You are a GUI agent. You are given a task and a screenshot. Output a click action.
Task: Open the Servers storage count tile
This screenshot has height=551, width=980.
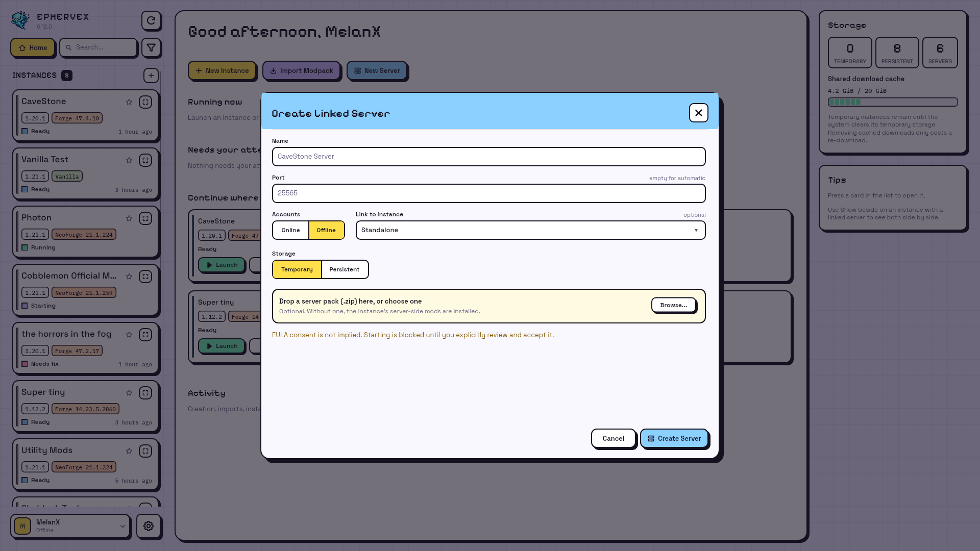940,53
